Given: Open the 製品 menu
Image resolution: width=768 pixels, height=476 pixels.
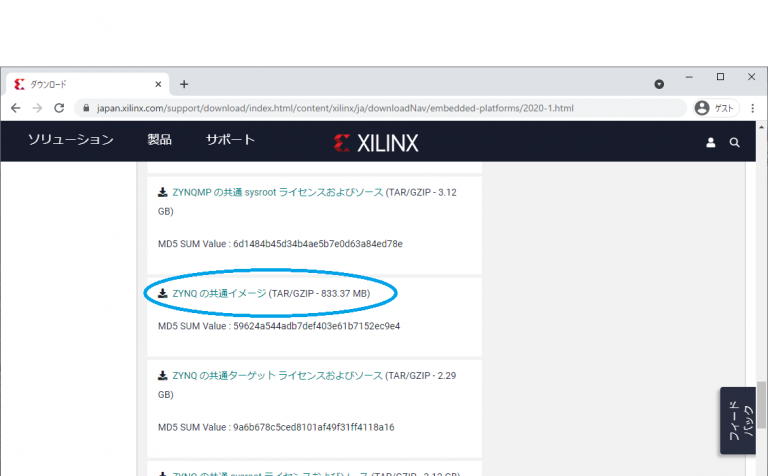Looking at the screenshot, I should click(159, 140).
